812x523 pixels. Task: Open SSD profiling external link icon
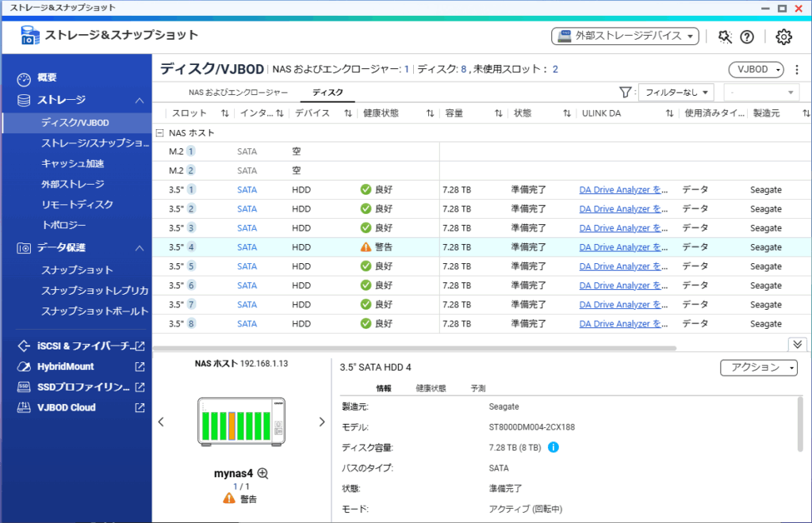point(140,387)
